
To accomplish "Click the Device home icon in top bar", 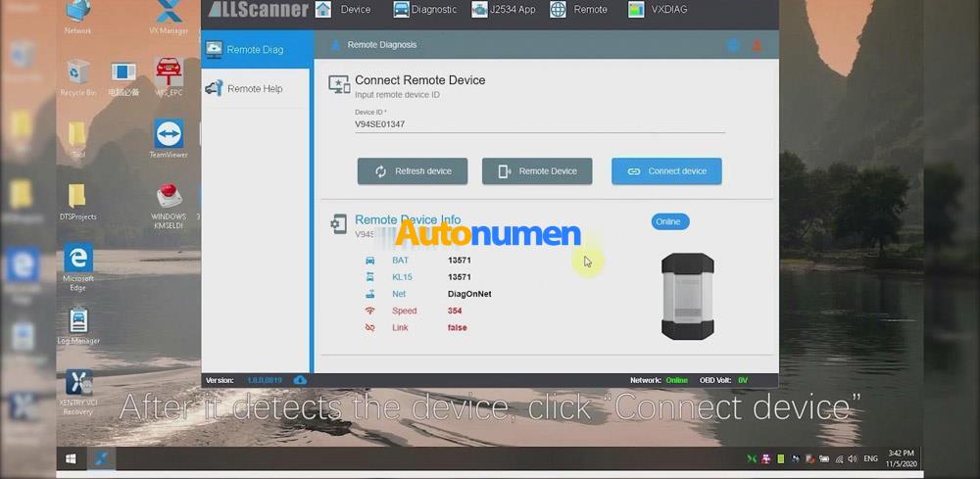I will (323, 10).
